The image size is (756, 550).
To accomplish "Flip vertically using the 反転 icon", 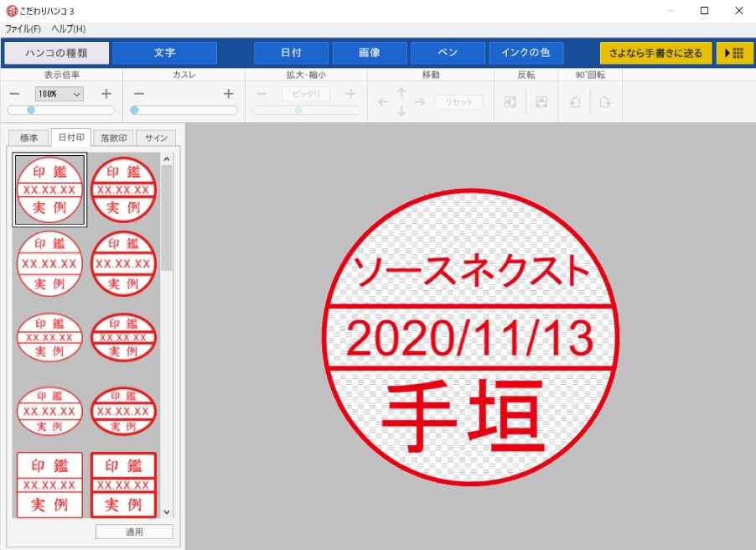I will [541, 101].
